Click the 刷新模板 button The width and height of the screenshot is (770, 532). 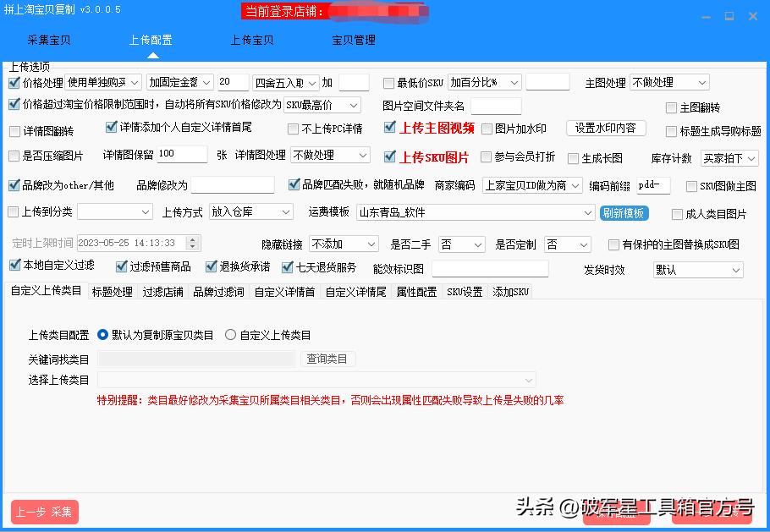tap(624, 213)
